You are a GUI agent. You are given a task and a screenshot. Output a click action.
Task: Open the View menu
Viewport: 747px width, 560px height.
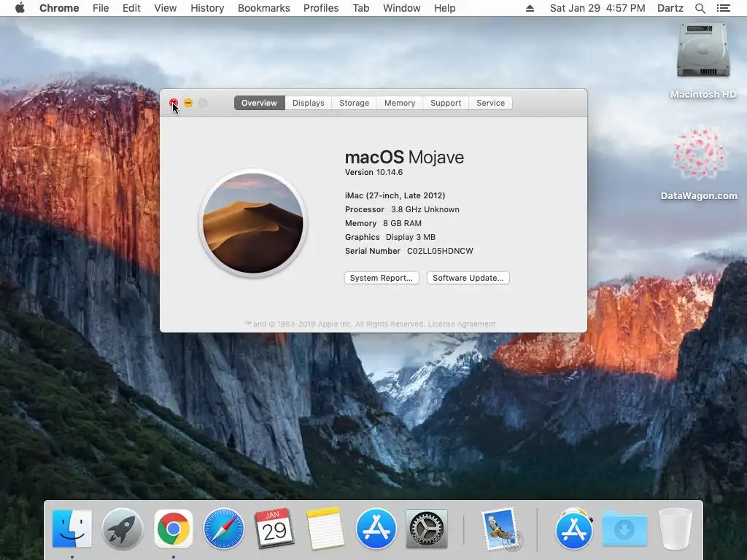pyautogui.click(x=166, y=8)
